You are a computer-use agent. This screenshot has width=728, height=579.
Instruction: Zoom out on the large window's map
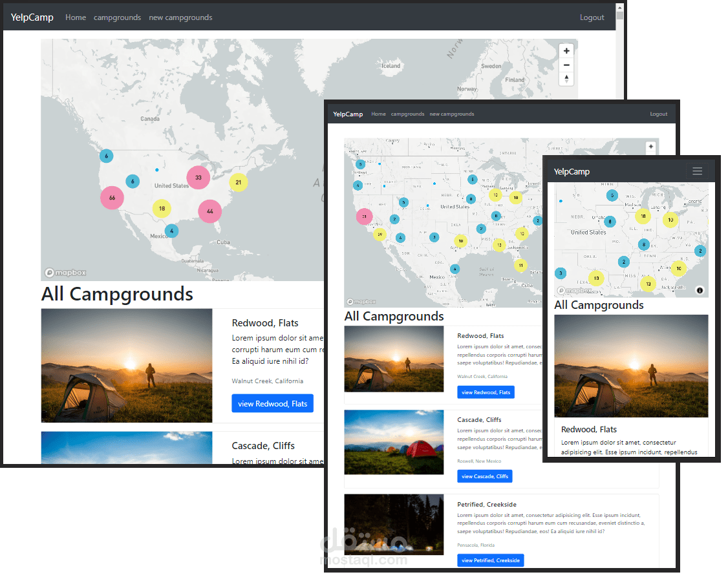(x=566, y=65)
